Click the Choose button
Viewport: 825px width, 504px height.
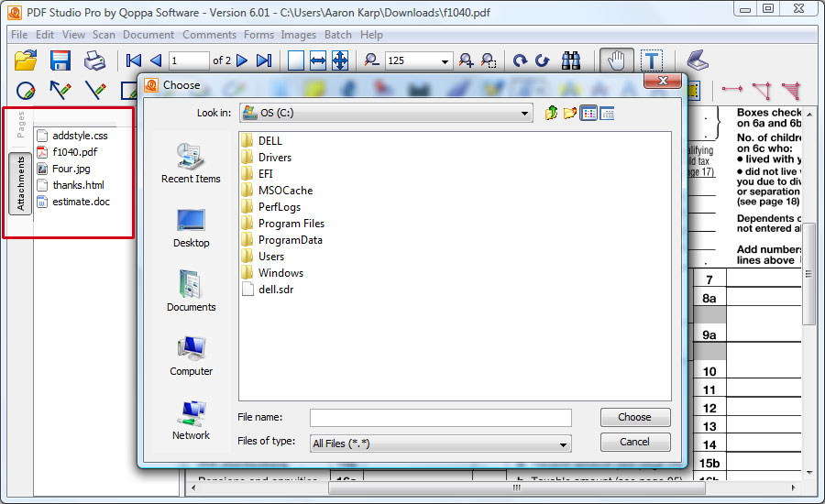tap(635, 417)
